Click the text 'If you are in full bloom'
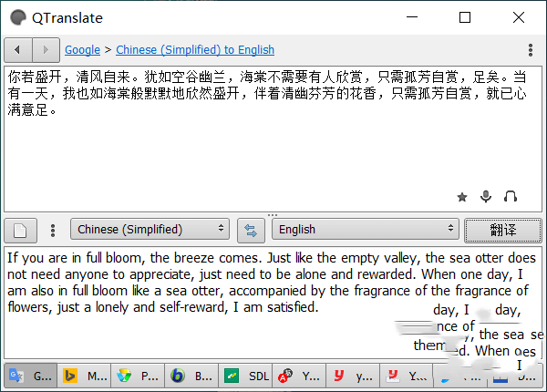 [75, 258]
